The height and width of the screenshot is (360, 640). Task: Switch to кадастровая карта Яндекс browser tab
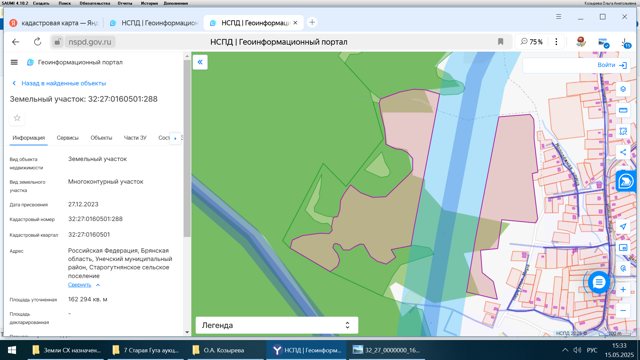(x=54, y=23)
